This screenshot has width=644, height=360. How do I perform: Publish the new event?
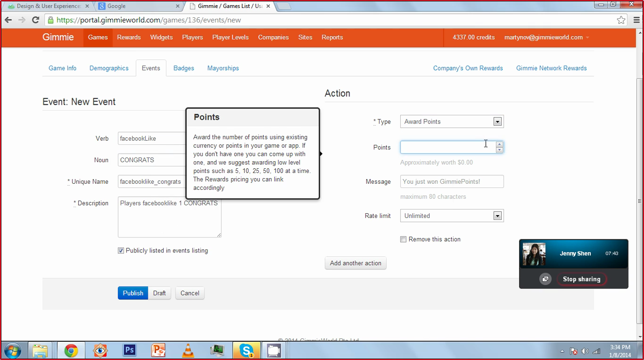133,293
